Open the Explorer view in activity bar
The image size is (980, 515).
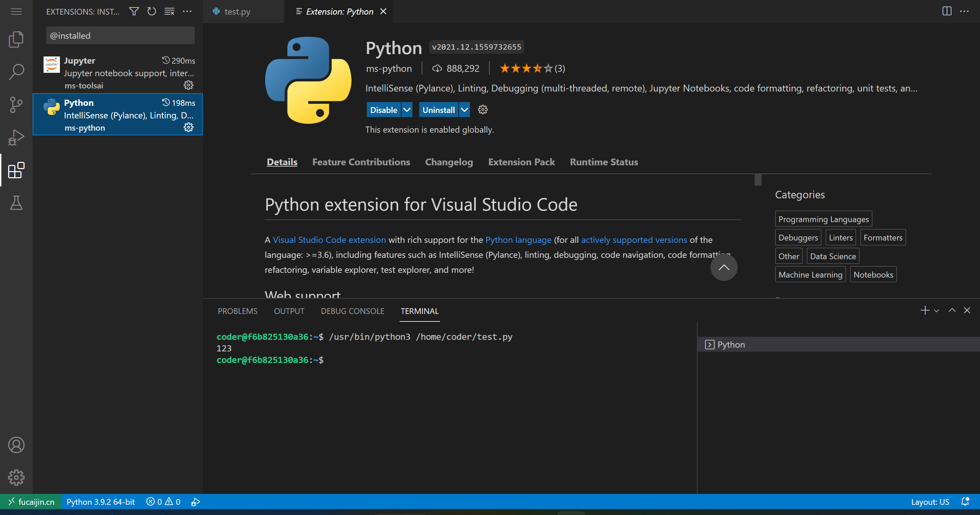pyautogui.click(x=16, y=39)
